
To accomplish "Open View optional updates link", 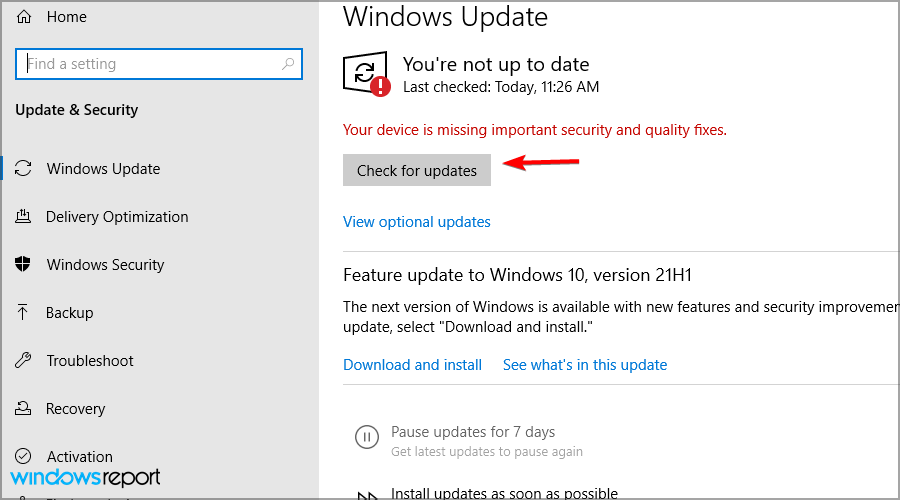I will coord(417,222).
